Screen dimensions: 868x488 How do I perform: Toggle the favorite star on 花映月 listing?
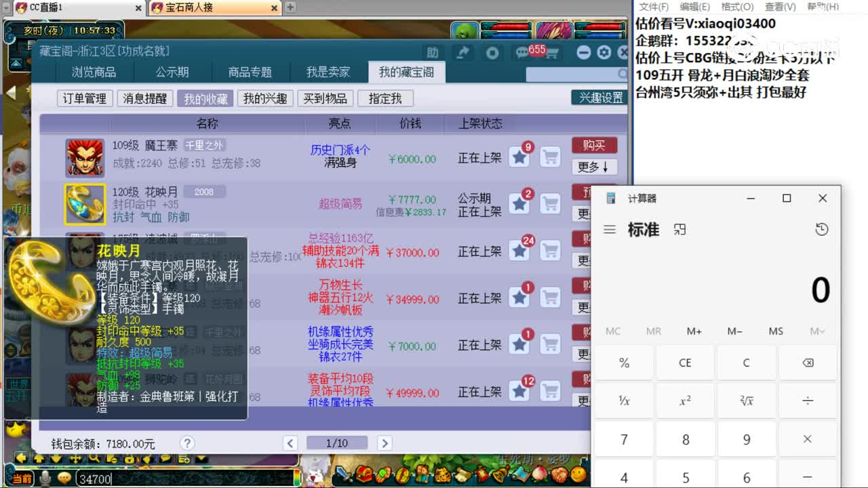point(519,203)
